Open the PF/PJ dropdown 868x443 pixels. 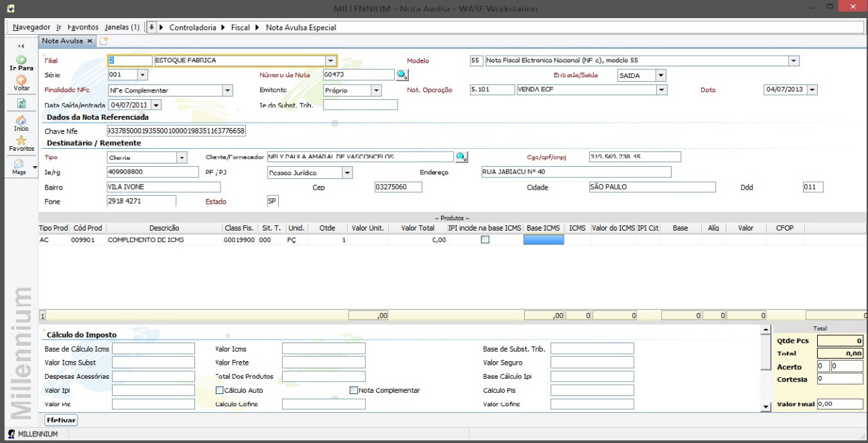point(347,173)
